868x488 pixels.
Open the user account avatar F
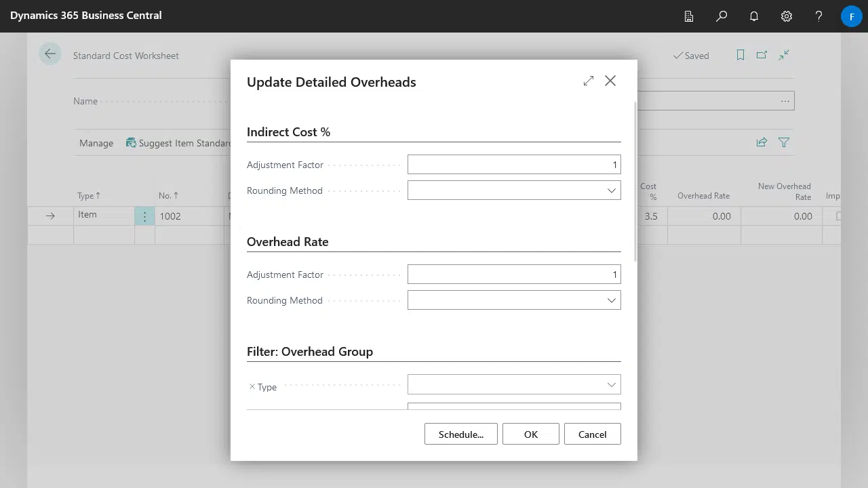coord(851,16)
